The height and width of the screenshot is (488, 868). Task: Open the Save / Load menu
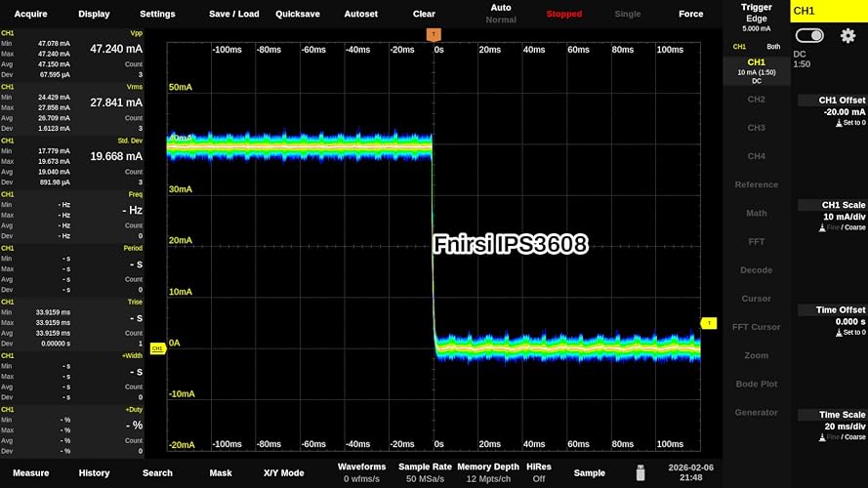pyautogui.click(x=234, y=14)
